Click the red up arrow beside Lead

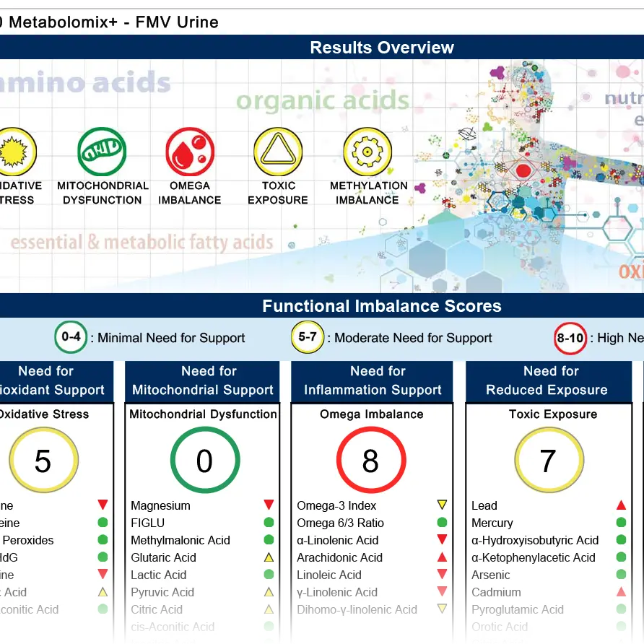(621, 505)
